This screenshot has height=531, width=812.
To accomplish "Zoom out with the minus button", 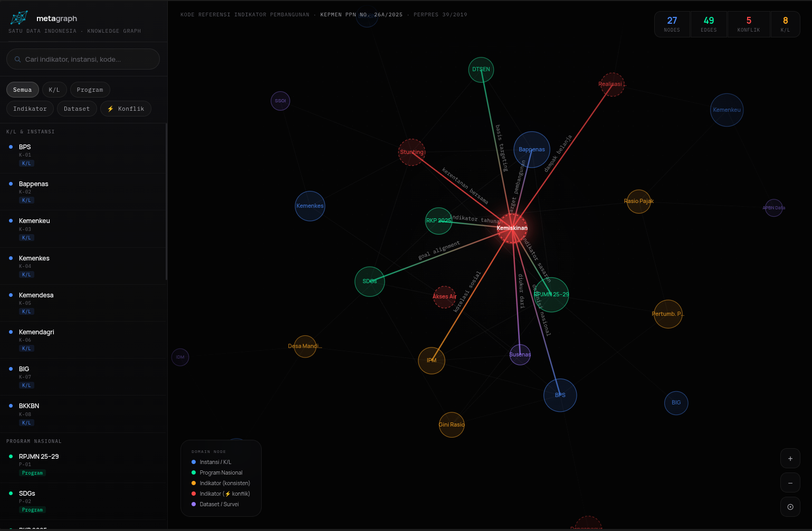I will click(x=790, y=483).
